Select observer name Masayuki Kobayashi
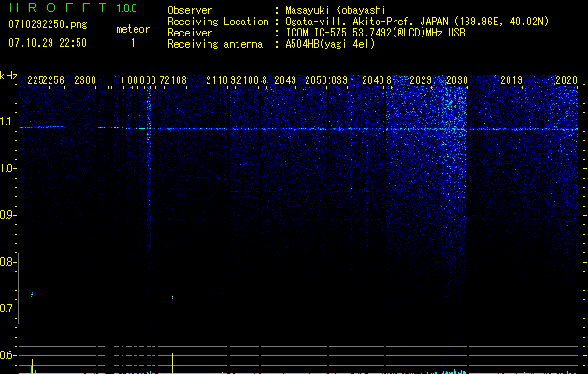The image size is (588, 374). pyautogui.click(x=336, y=10)
